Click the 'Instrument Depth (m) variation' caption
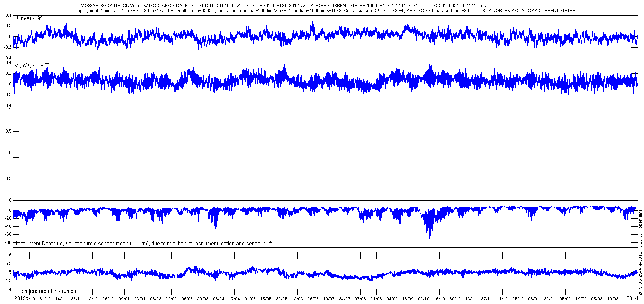Image resolution: width=644 pixels, height=304 pixels. [145, 244]
